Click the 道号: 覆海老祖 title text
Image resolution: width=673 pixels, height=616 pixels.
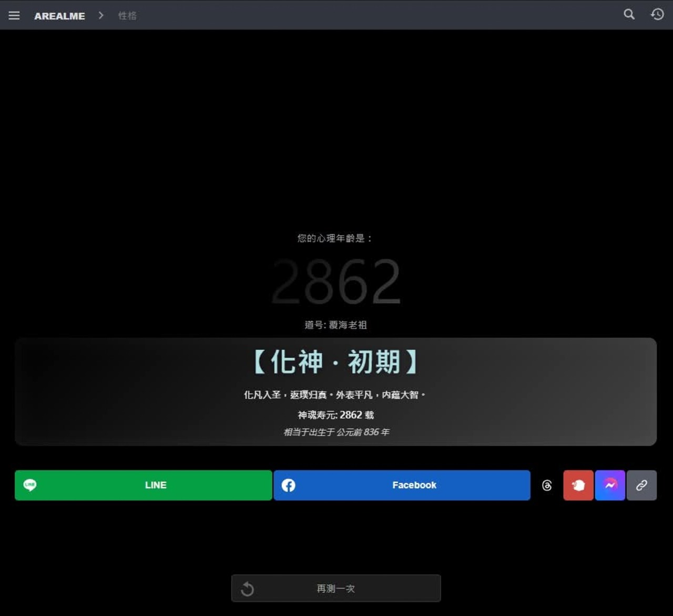(335, 325)
